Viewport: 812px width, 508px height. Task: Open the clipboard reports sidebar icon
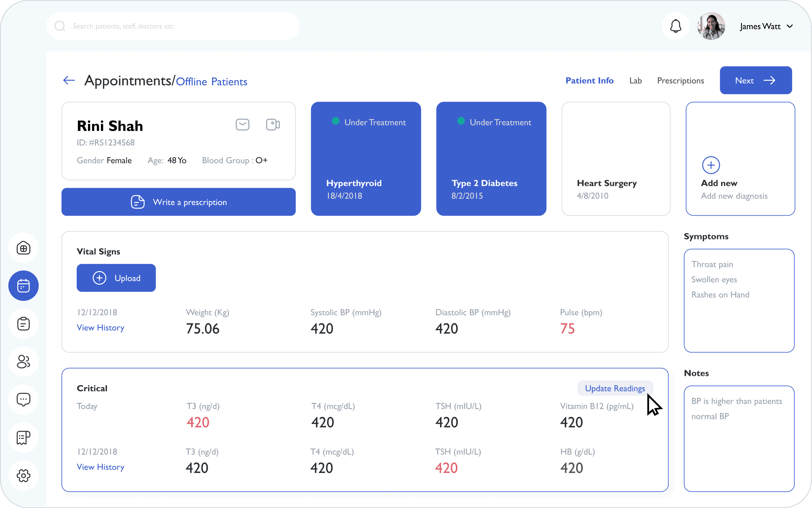click(x=23, y=324)
